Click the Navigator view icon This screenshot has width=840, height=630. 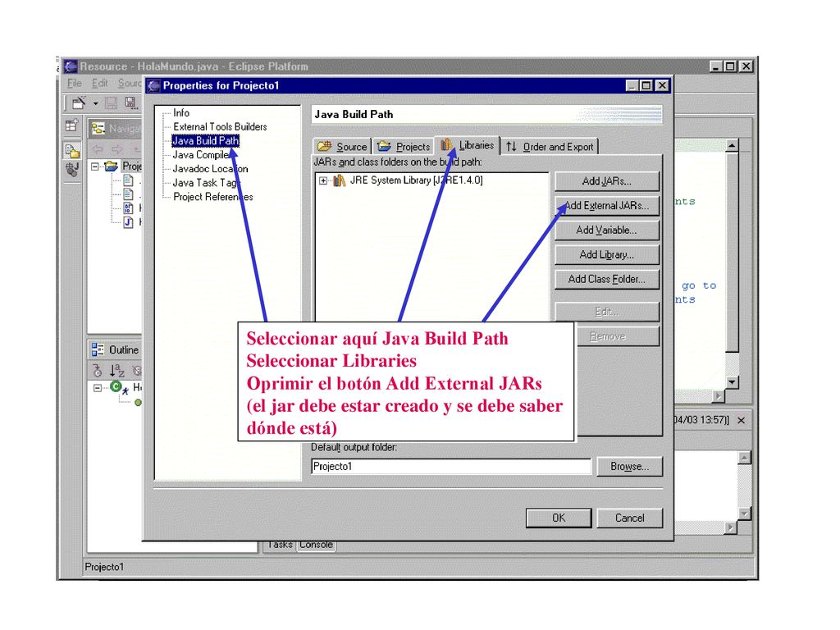pyautogui.click(x=98, y=129)
